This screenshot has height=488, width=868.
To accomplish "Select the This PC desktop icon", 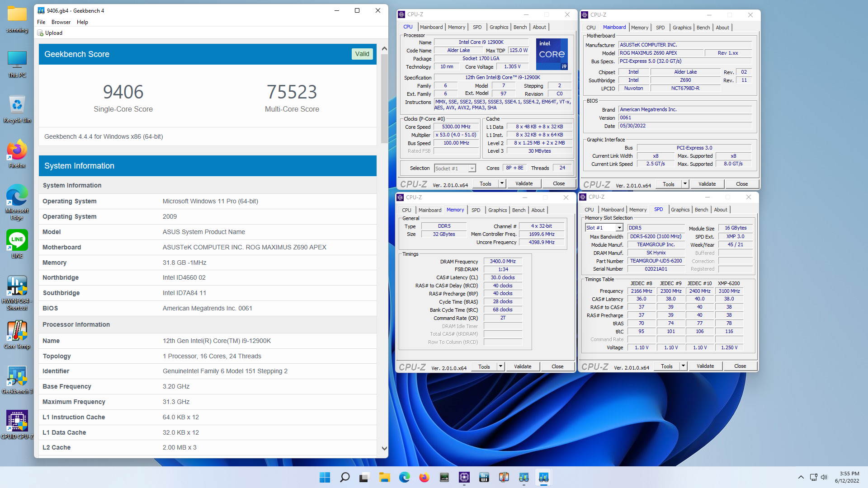I will (17, 64).
